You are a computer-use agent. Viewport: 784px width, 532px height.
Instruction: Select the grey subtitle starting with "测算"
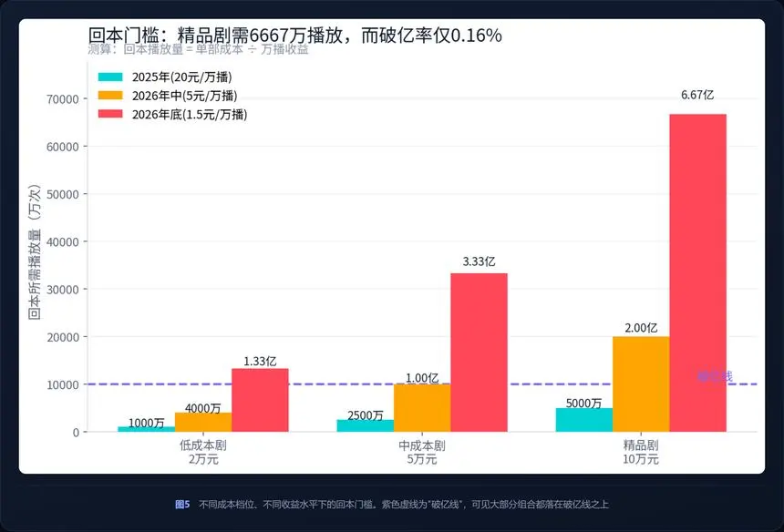[x=198, y=49]
